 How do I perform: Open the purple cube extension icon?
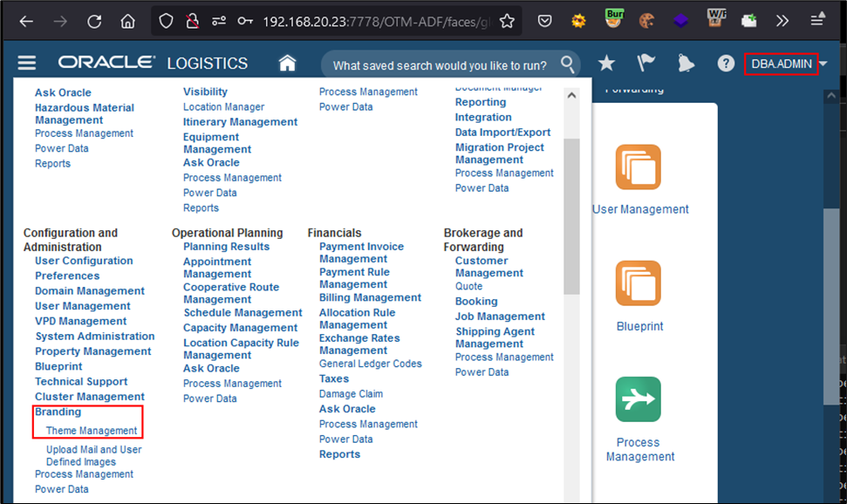680,22
